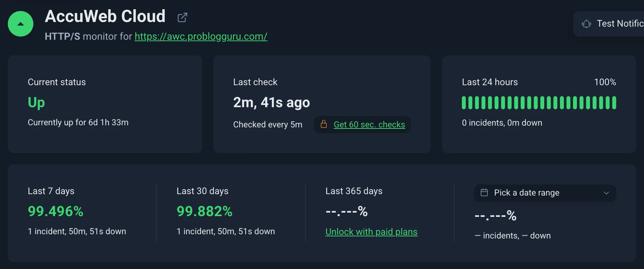This screenshot has height=269, width=644.
Task: Click the Last 7 days 99.496% uptime value
Action: tap(56, 212)
